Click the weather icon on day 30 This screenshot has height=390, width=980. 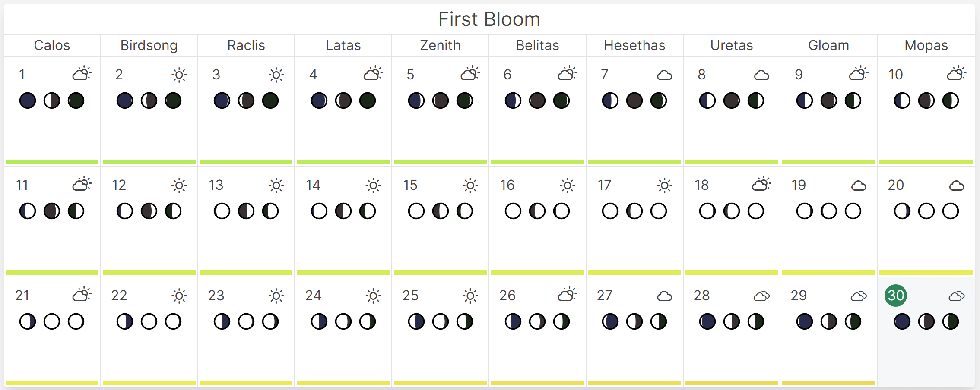956,296
